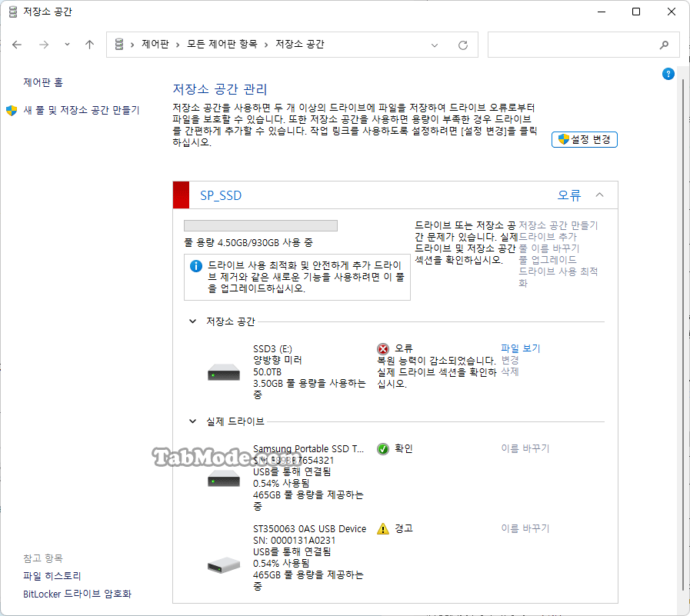Click text ST350063 0AS USB Device
The width and height of the screenshot is (690, 616).
click(x=309, y=529)
